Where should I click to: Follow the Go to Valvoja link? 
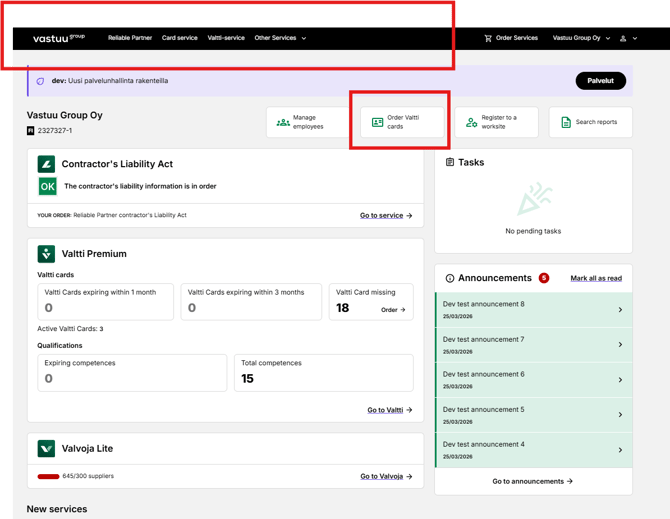pyautogui.click(x=386, y=476)
